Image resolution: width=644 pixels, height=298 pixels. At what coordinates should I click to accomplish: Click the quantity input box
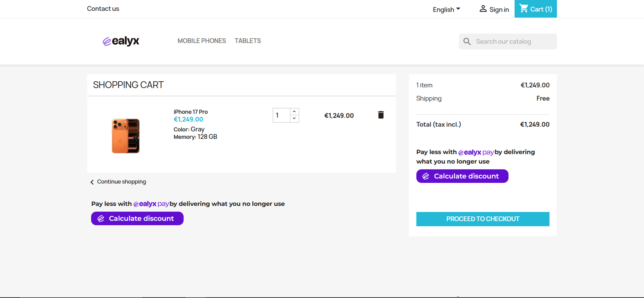point(281,115)
